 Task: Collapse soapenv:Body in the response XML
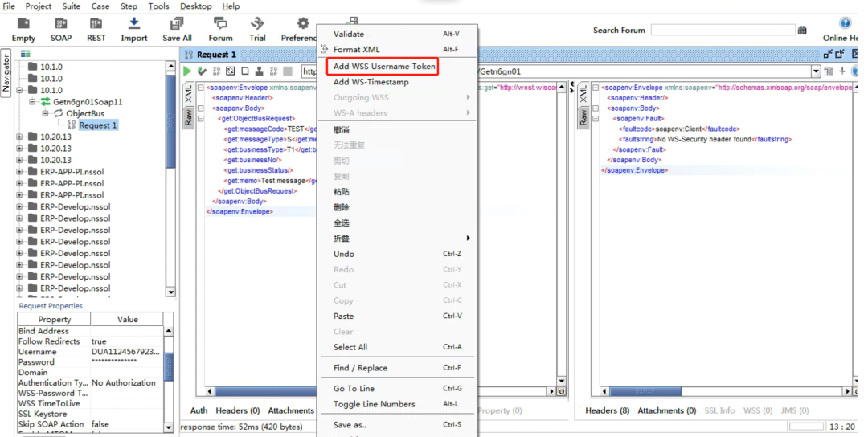(x=596, y=108)
